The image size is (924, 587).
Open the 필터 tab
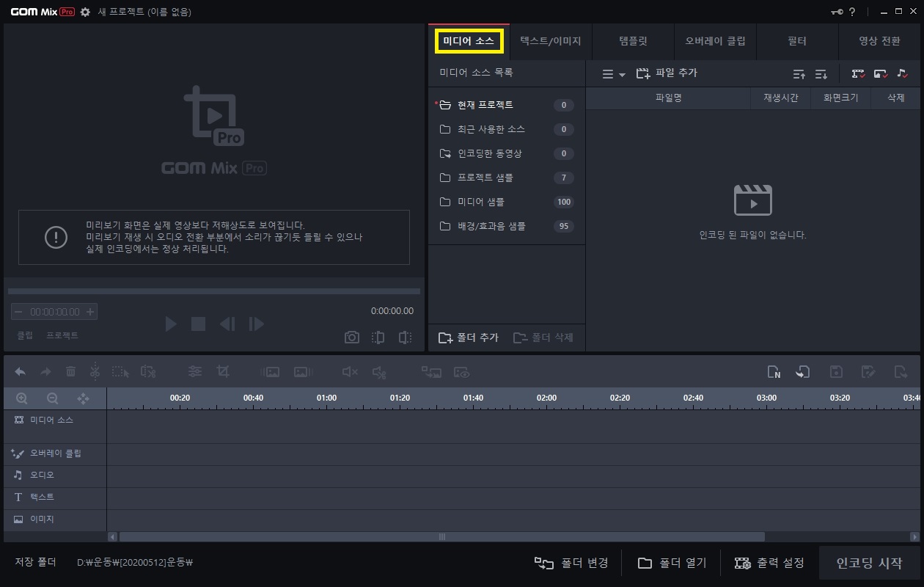pos(797,41)
